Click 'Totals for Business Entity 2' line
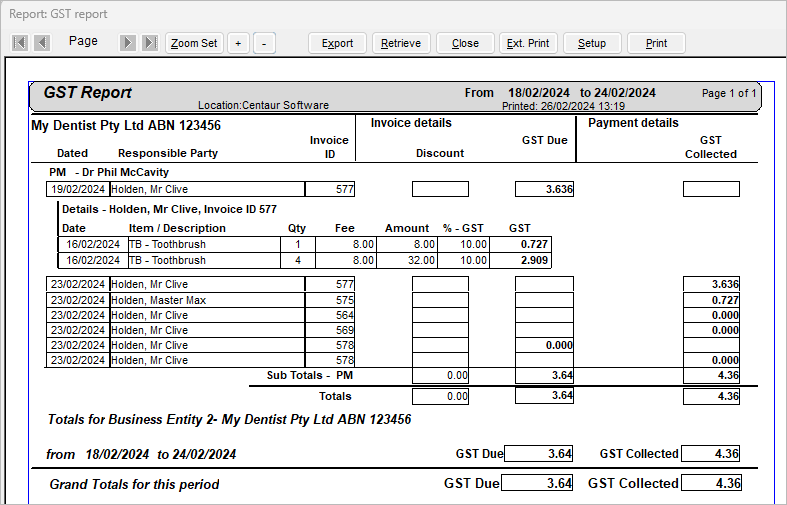This screenshot has height=505, width=787. tap(229, 420)
